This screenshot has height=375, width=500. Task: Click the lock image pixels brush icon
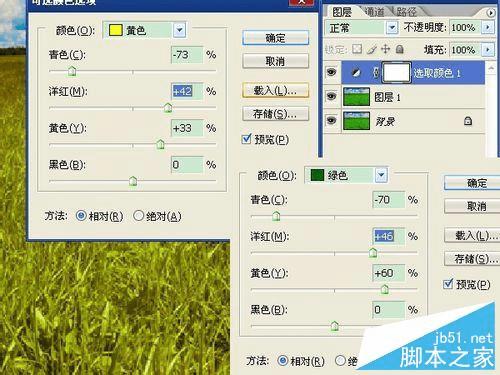[x=372, y=49]
